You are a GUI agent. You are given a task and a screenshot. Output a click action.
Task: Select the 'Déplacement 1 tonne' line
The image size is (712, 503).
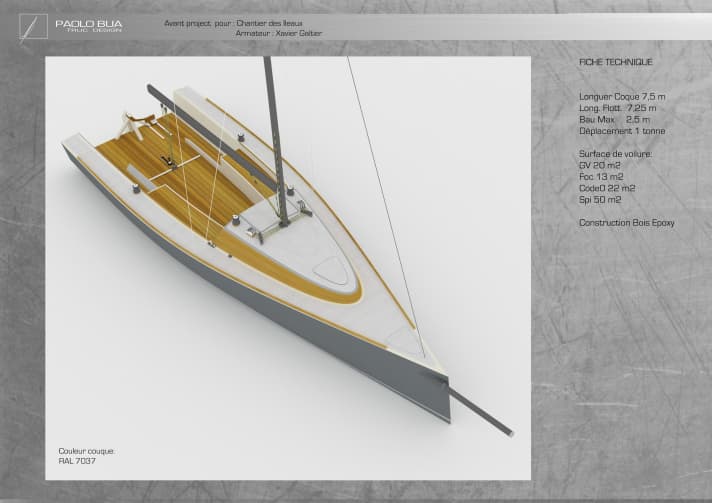tap(621, 130)
